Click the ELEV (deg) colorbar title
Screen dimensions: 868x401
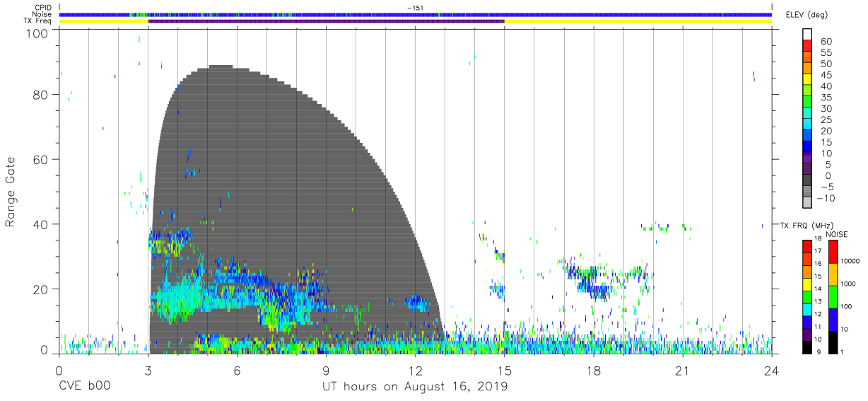[x=807, y=14]
